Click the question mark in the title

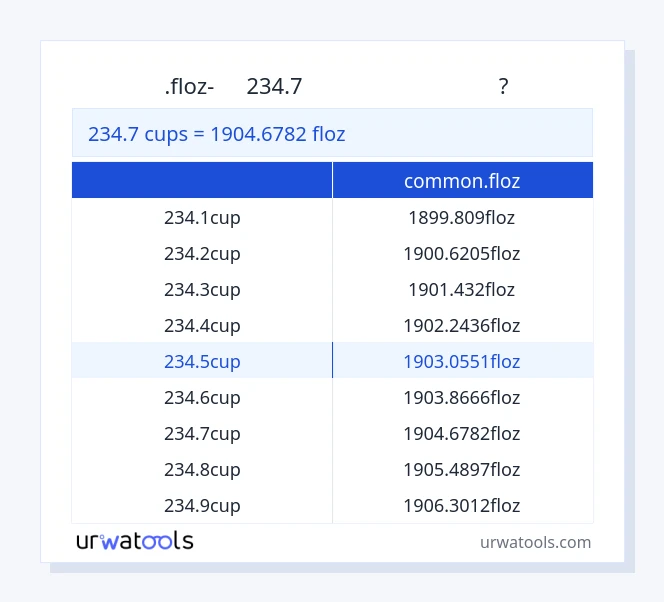pos(503,87)
